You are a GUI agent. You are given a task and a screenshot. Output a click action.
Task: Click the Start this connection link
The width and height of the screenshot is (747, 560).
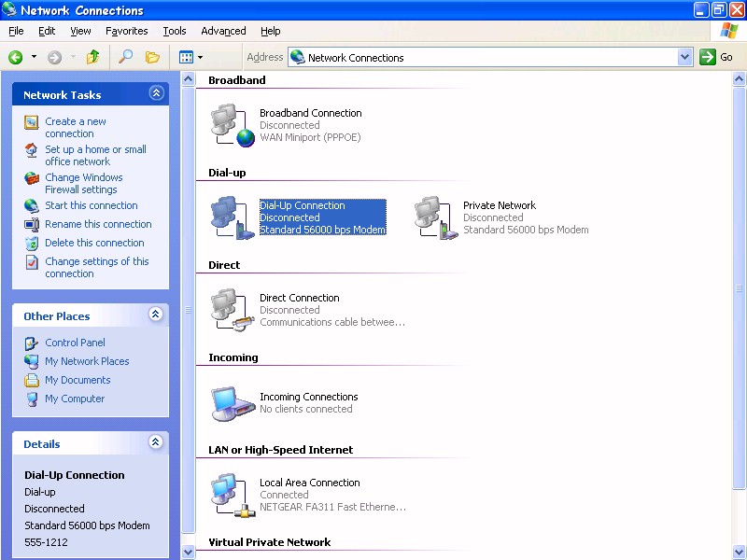(92, 205)
